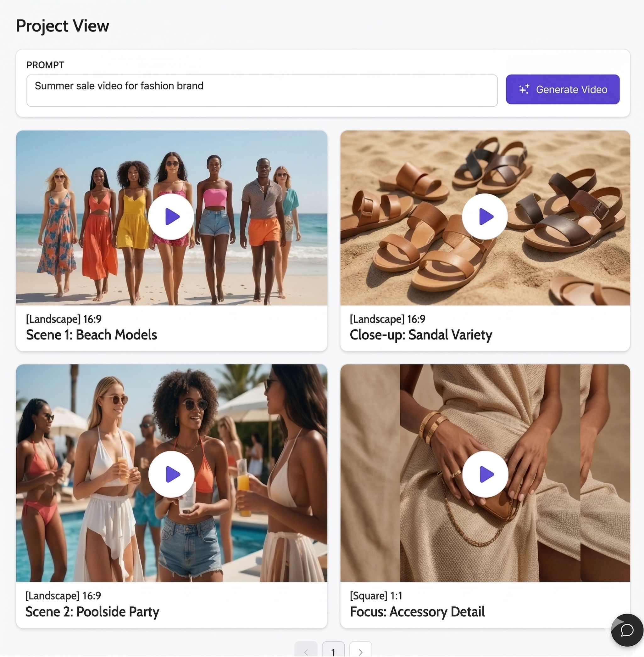Click the next page arrow
Viewport: 644px width, 657px height.
click(361, 649)
